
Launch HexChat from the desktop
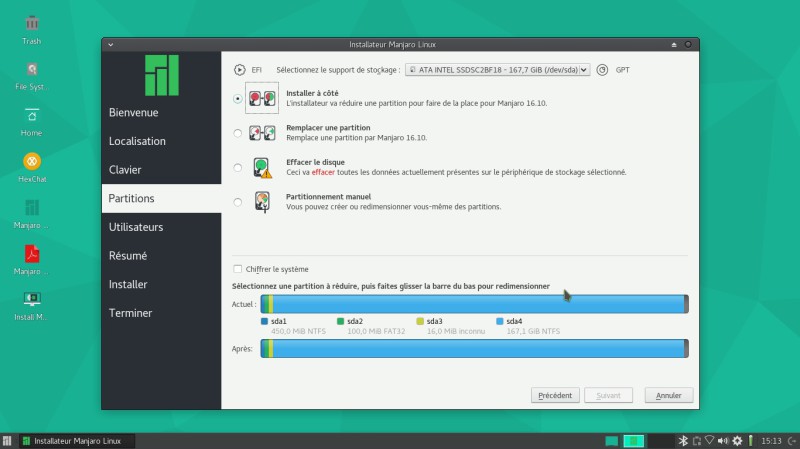point(32,162)
